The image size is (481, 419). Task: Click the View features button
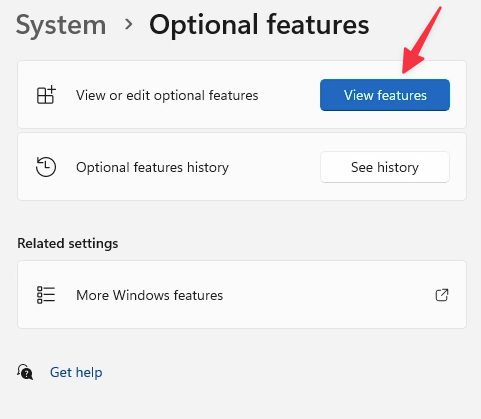[x=385, y=95]
